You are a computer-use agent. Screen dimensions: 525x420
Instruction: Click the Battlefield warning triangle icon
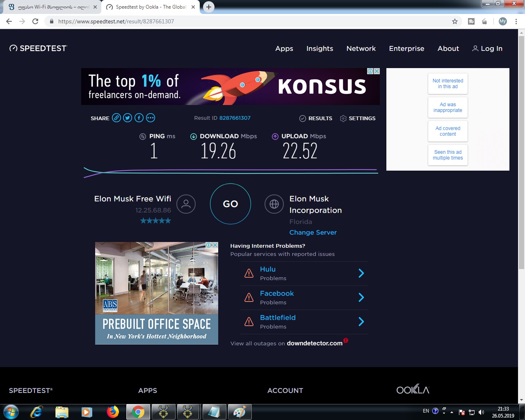[249, 322]
